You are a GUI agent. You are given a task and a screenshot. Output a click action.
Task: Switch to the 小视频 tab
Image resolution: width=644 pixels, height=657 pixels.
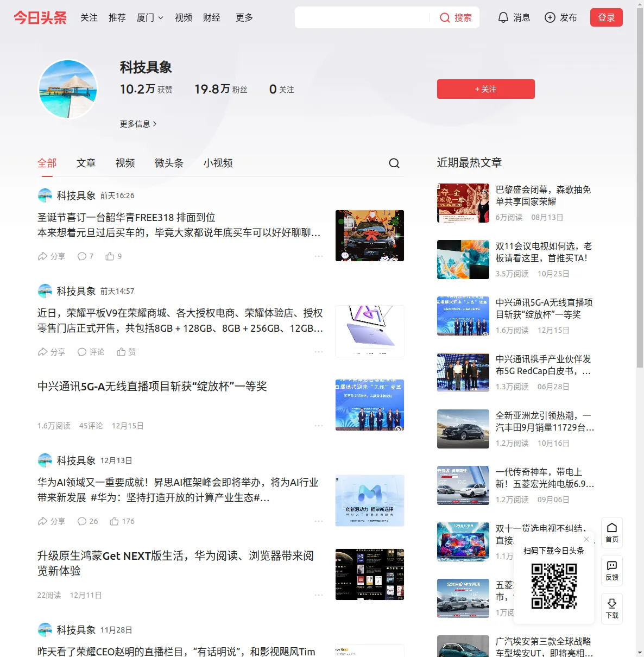click(218, 163)
